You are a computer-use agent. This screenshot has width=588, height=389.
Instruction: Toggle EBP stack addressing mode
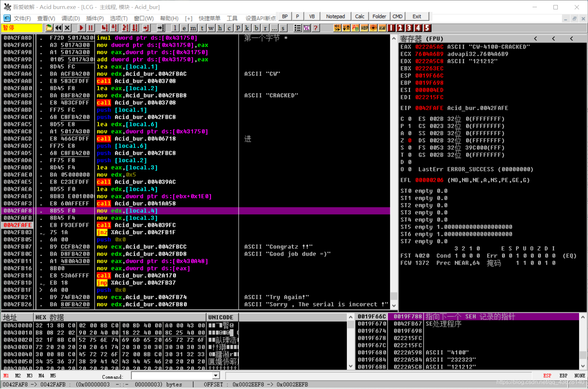564,376
